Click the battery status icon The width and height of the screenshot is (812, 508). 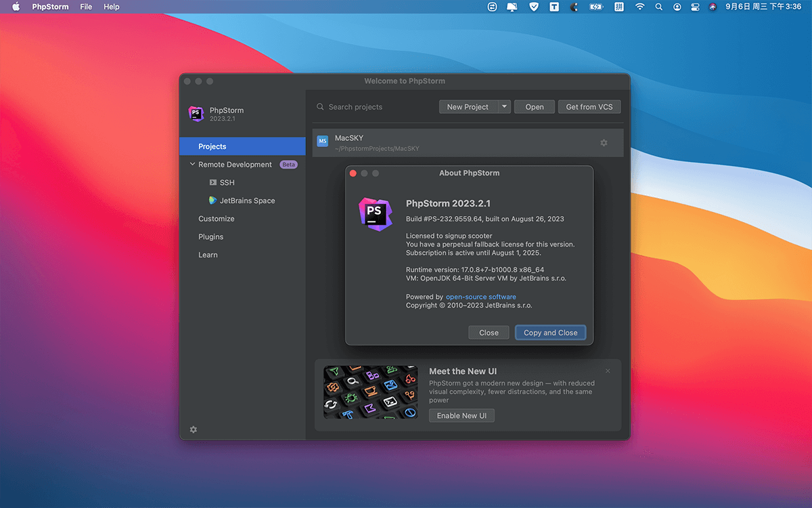(x=596, y=7)
